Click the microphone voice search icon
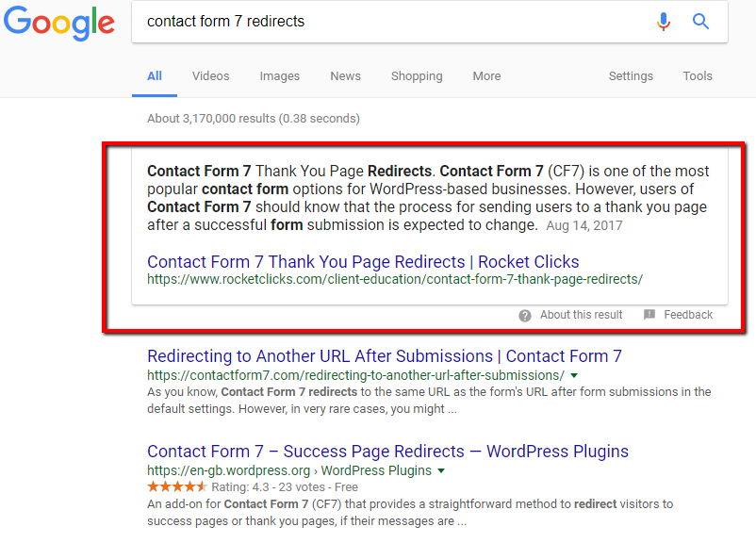The height and width of the screenshot is (543, 756). 666,21
